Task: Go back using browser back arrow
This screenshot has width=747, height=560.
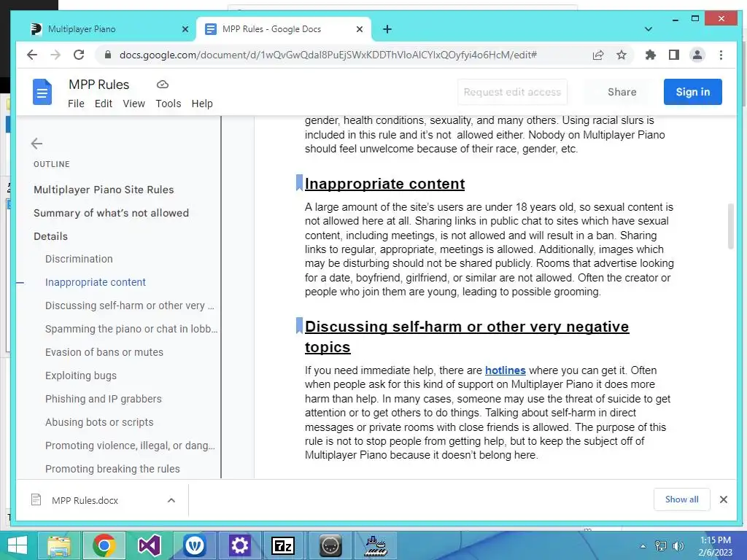Action: pos(32,55)
